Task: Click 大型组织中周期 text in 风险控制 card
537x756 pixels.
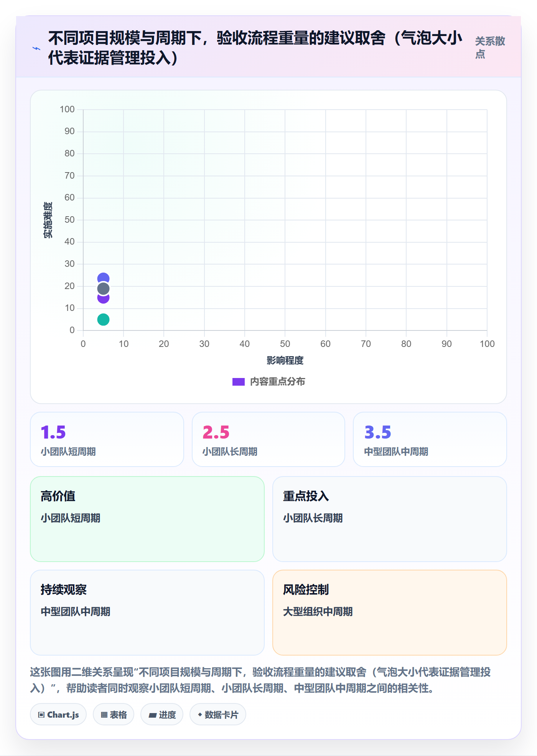Action: tap(318, 611)
